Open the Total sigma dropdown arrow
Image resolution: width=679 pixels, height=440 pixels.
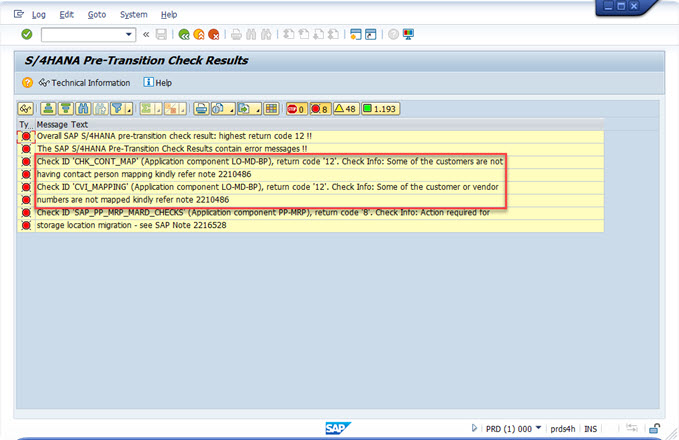[158, 110]
